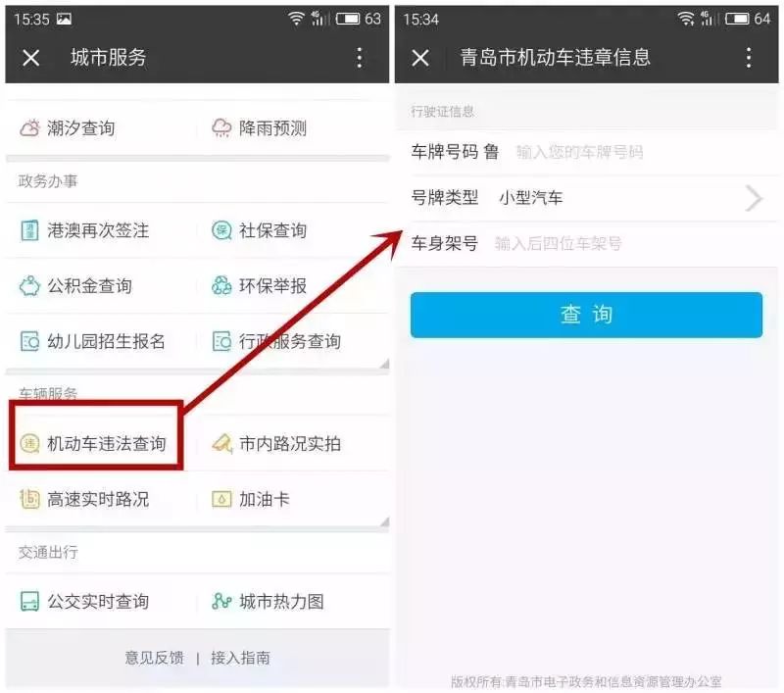Open the 青岛市机动车违章信息 three-dot menu
The image size is (784, 693).
[748, 58]
